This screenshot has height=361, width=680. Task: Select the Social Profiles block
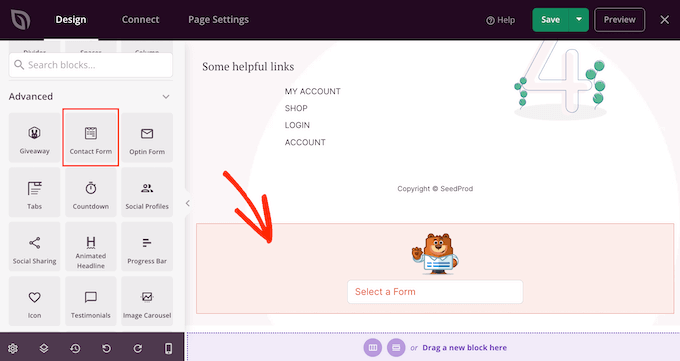[147, 192]
